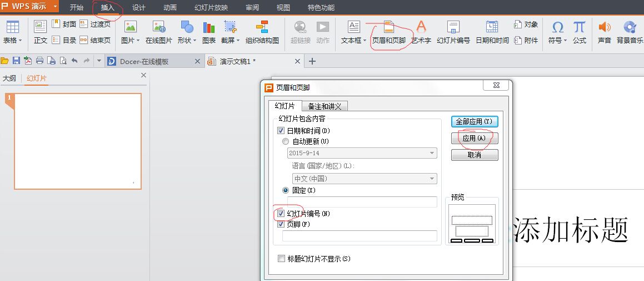Viewport: 644px width, 281px height.
Task: Click the 全部应用 button
Action: coord(475,121)
